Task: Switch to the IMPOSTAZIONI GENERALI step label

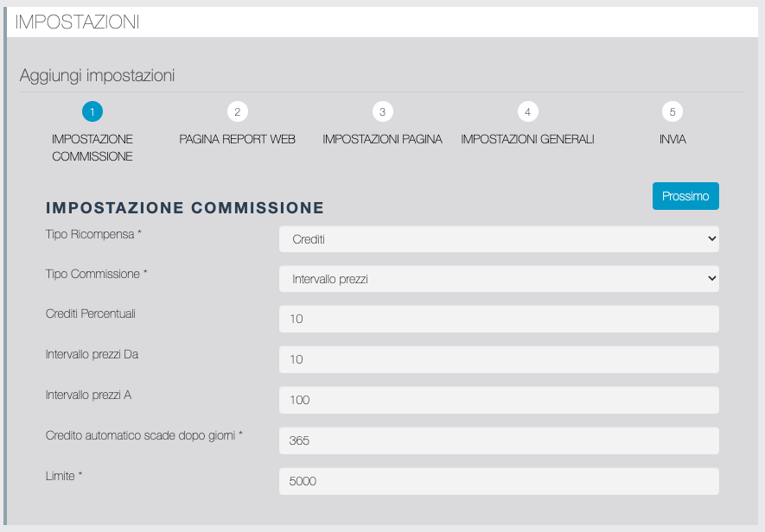Action: coord(527,139)
